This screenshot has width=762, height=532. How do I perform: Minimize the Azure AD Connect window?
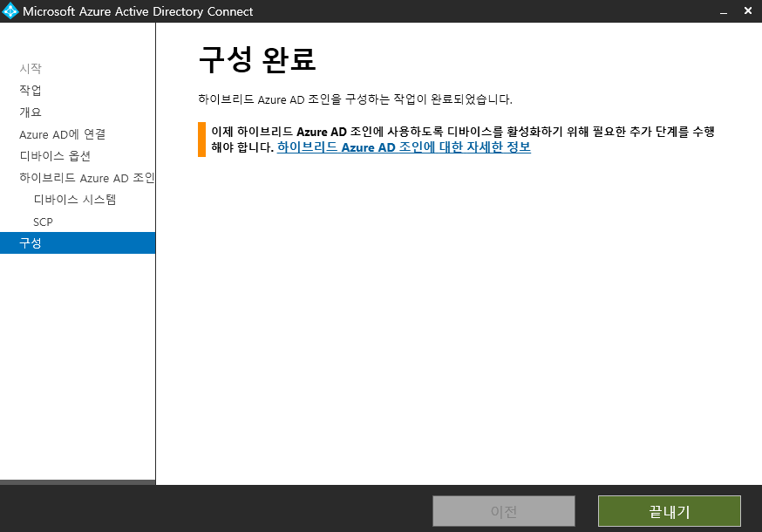tap(724, 11)
